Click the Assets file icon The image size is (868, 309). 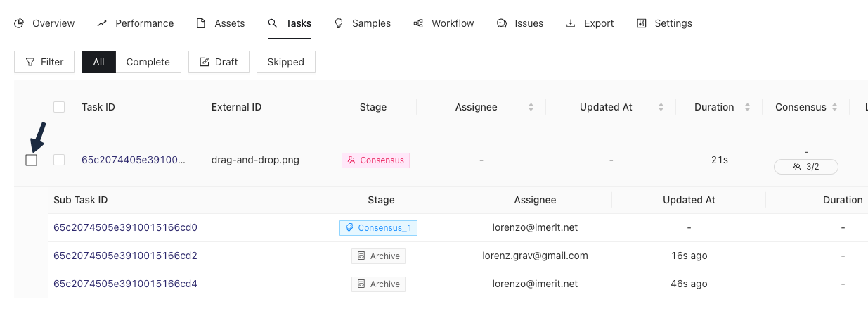201,23
